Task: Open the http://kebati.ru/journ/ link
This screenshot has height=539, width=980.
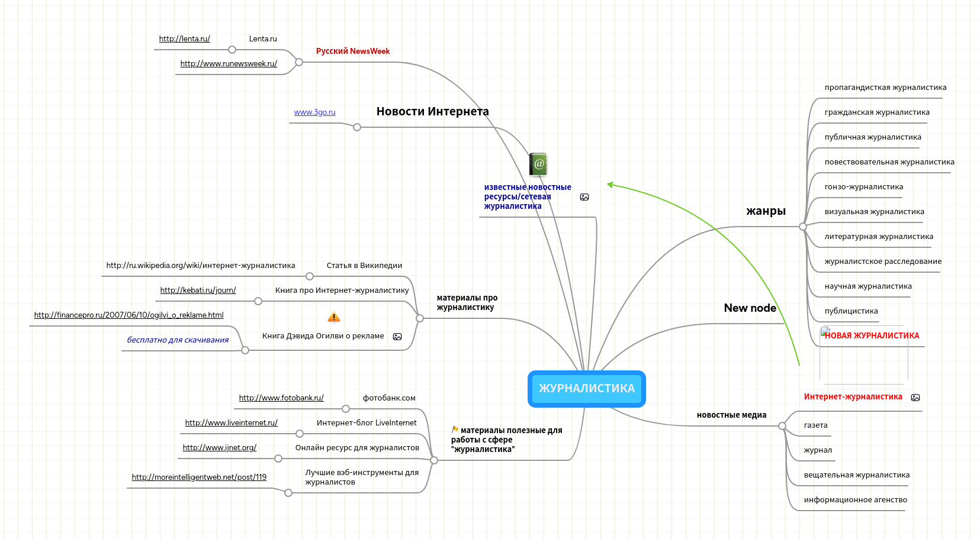Action: pos(198,291)
